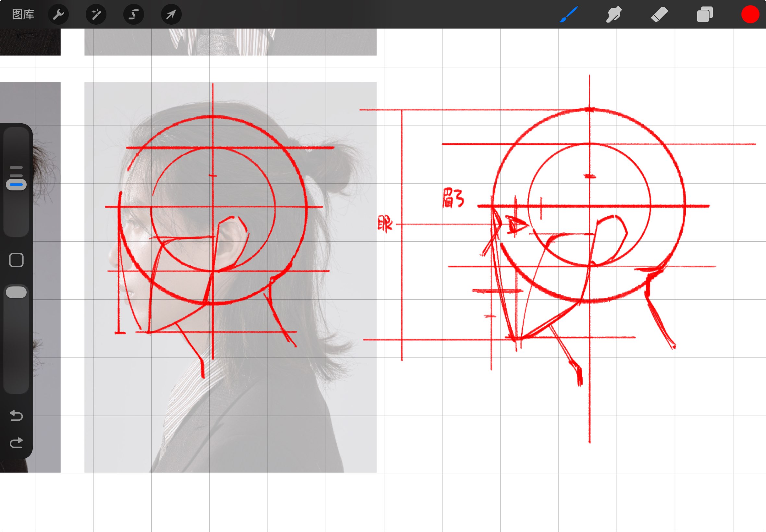Adjust the brush opacity slider
This screenshot has height=532, width=766.
[16, 338]
